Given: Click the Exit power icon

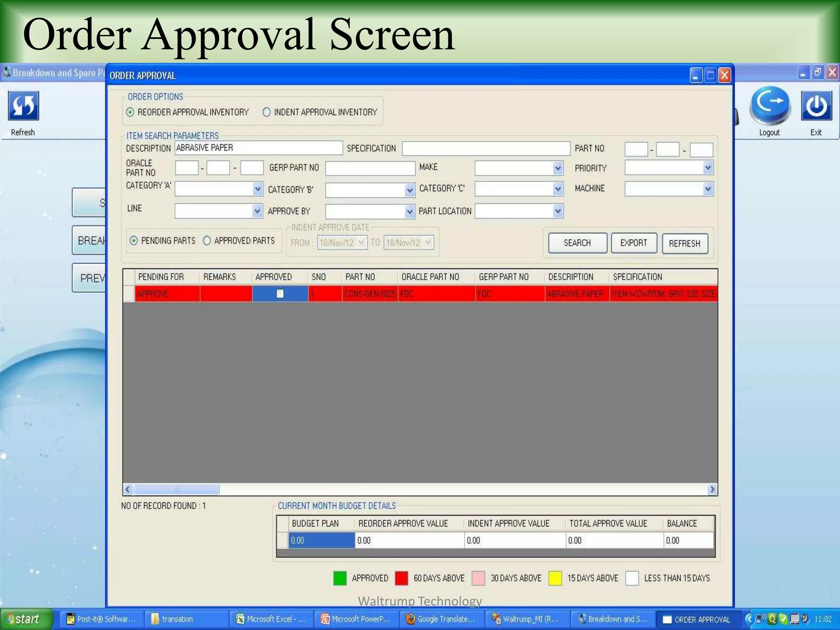Looking at the screenshot, I should point(816,106).
